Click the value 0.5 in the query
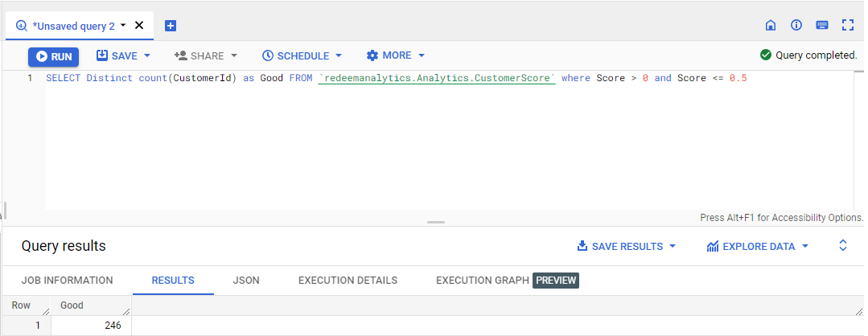Image resolution: width=868 pixels, height=336 pixels. (x=738, y=78)
